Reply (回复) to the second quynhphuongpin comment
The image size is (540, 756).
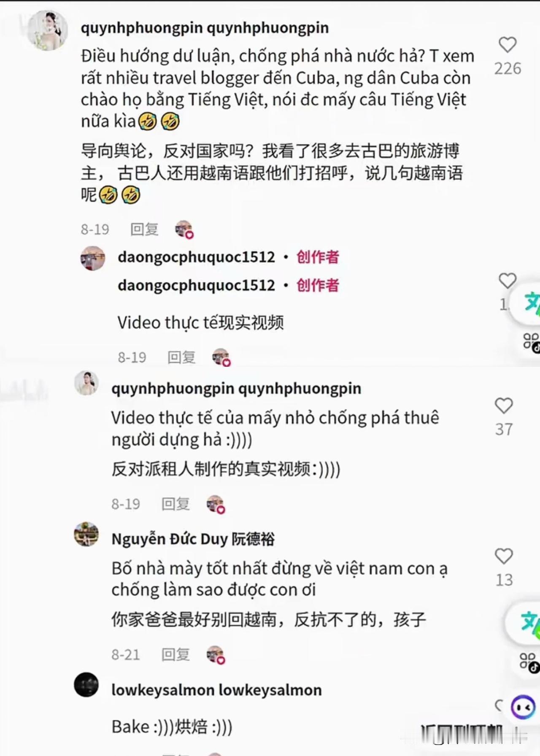[175, 504]
